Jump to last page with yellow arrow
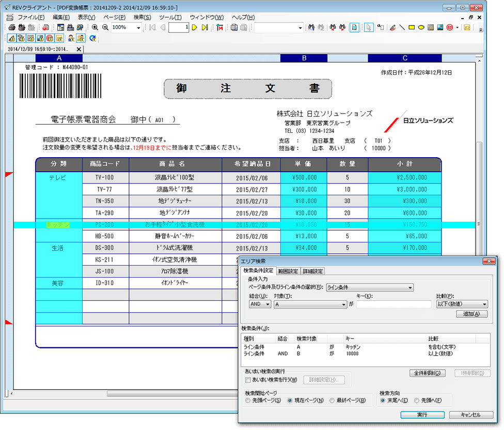Viewport: 504px width, 430px height. click(204, 27)
